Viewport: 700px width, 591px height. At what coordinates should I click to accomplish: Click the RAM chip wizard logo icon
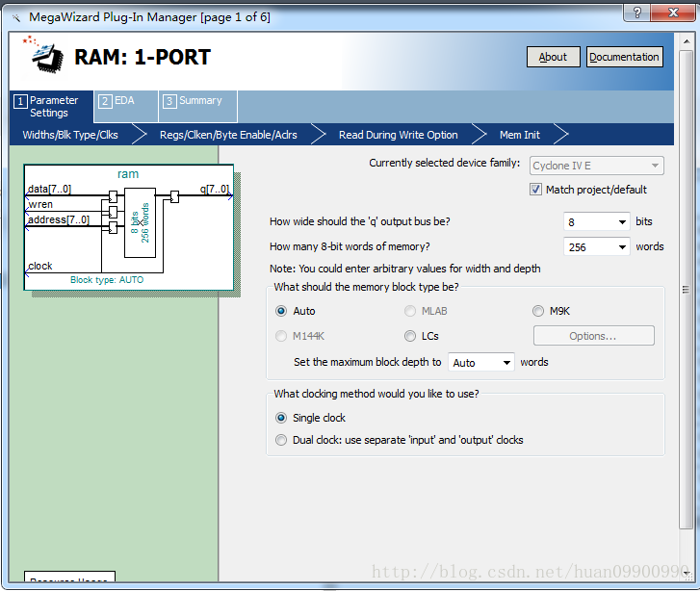(44, 56)
